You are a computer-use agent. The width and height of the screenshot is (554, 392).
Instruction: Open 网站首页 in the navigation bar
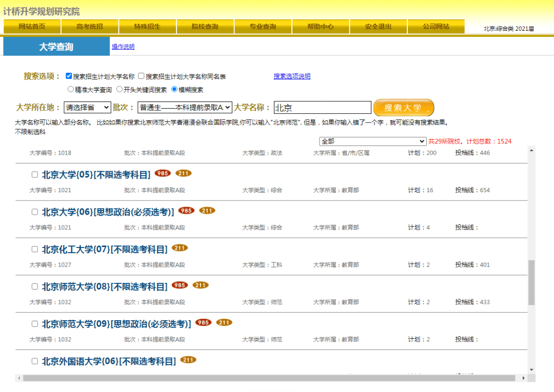coord(32,27)
